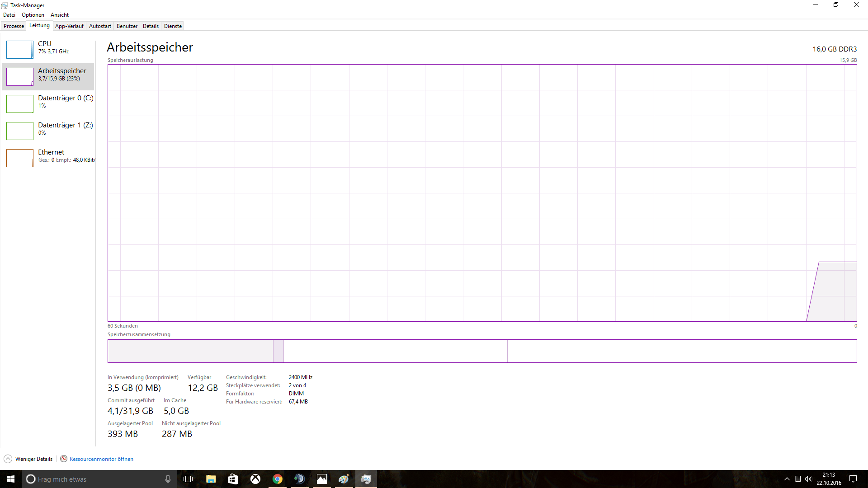This screenshot has height=488, width=868.
Task: Click the Task View taskbar icon
Action: pyautogui.click(x=188, y=479)
